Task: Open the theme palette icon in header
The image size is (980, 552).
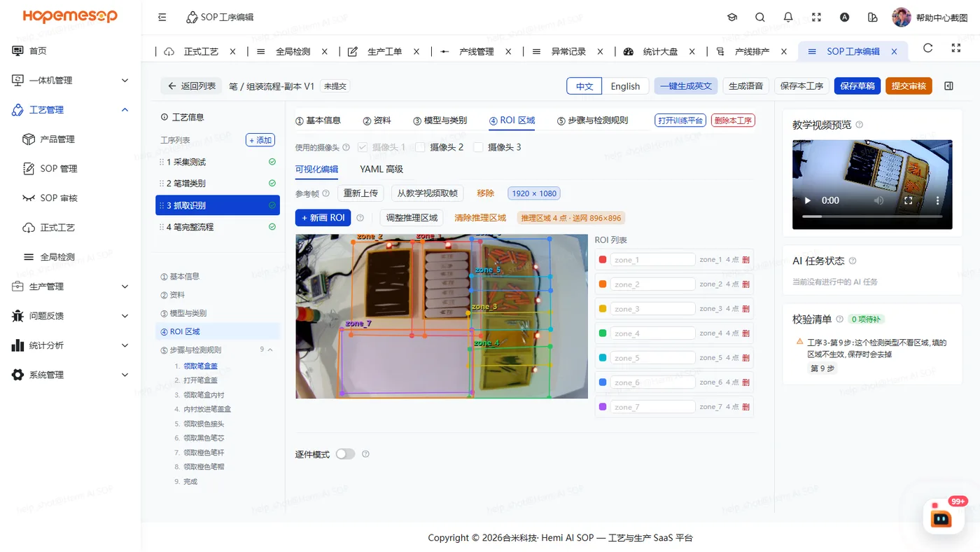Action: click(x=872, y=17)
